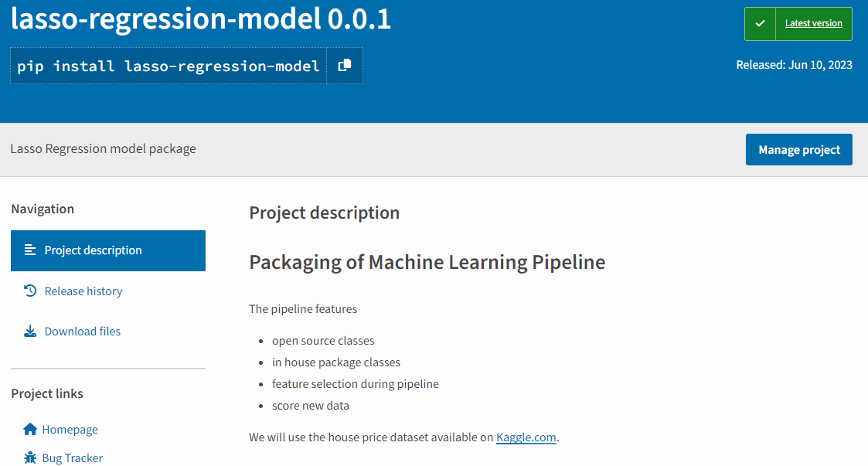The width and height of the screenshot is (868, 466).
Task: Visit the Bug Tracker project link
Action: pyautogui.click(x=72, y=458)
